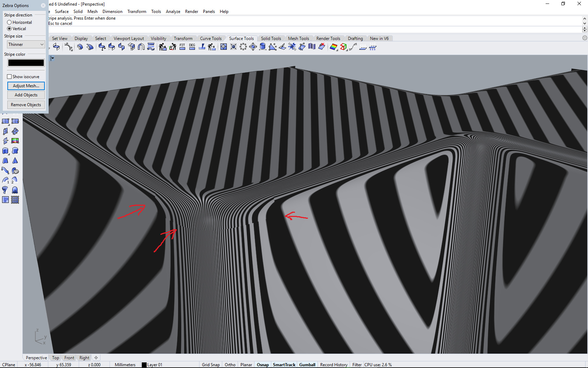The height and width of the screenshot is (368, 588).
Task: Enable the Show isocurve checkbox
Action: click(9, 76)
